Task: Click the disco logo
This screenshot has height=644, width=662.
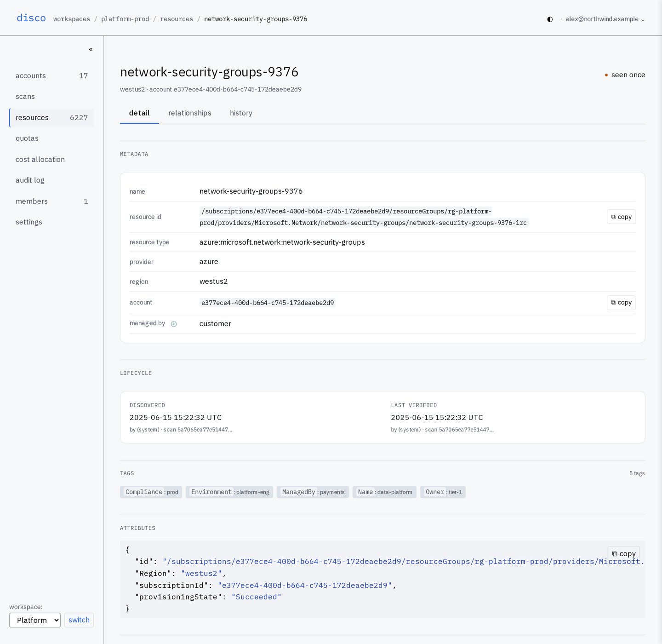Action: 31,18
